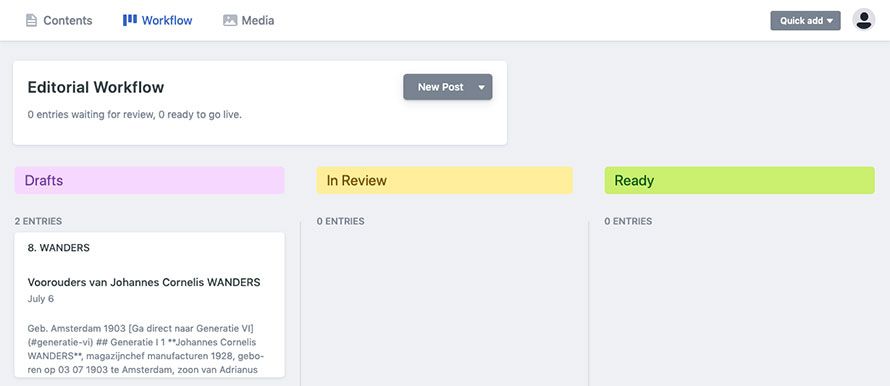
Task: Click the Workflow kanban board icon
Action: (130, 20)
